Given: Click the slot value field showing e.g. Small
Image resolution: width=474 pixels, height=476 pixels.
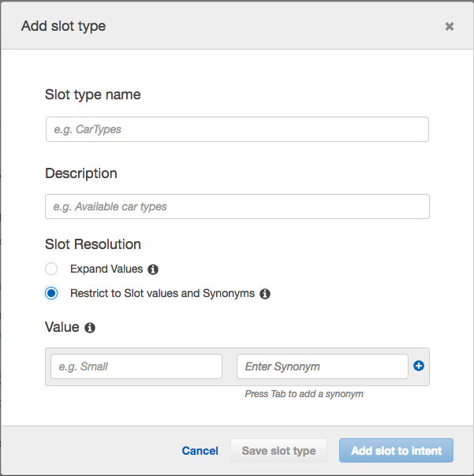Looking at the screenshot, I should (x=136, y=366).
